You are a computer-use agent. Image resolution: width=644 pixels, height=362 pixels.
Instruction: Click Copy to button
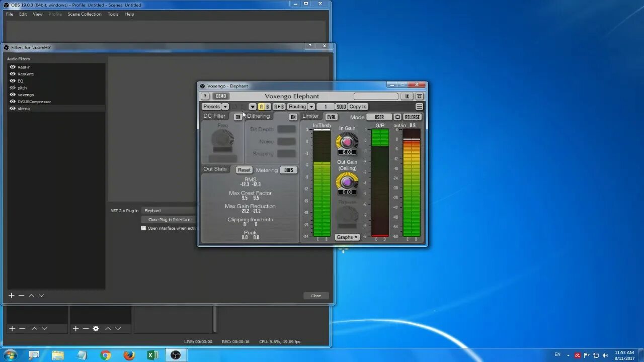[x=358, y=107]
